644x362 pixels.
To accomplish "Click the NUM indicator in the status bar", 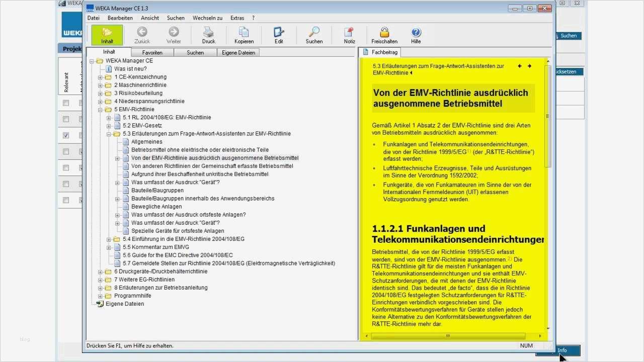I will 526,345.
